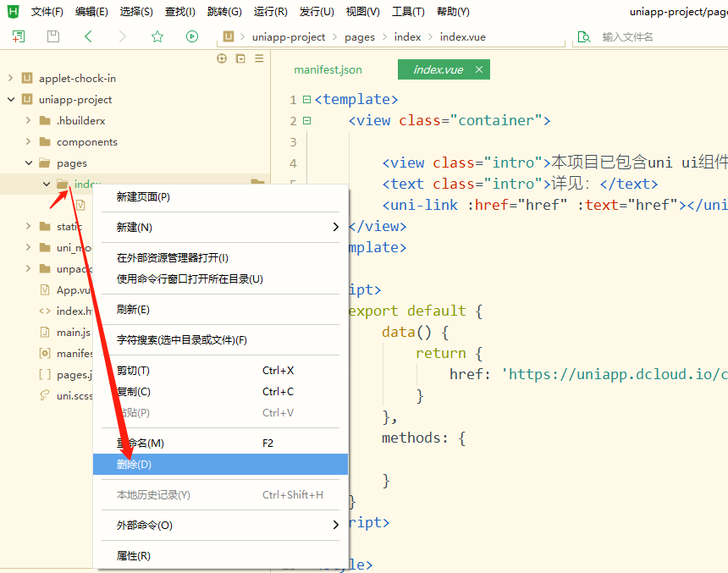Choose 字符搜索(选中目录或文件)(F)

220,340
